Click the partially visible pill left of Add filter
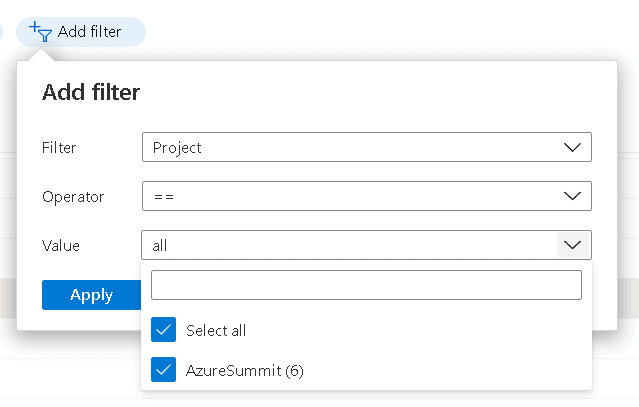The height and width of the screenshot is (407, 639). (1, 32)
